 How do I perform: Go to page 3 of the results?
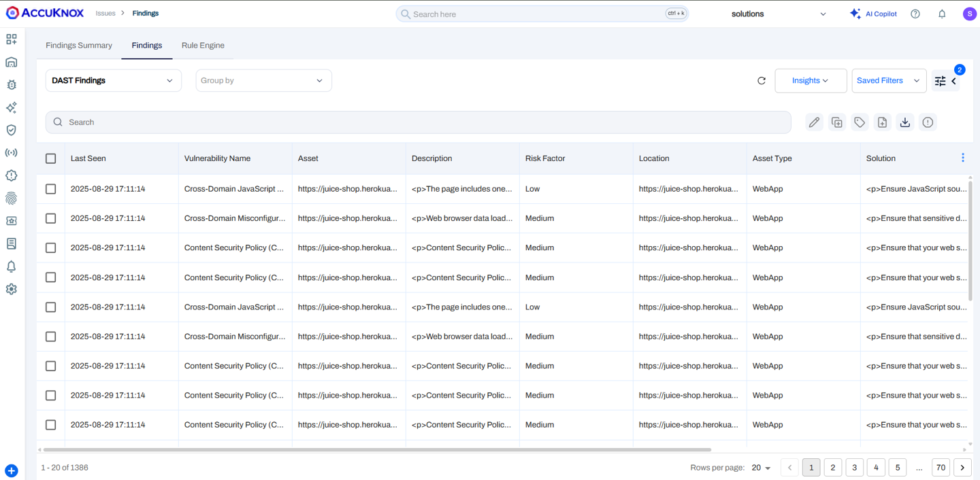click(x=854, y=468)
